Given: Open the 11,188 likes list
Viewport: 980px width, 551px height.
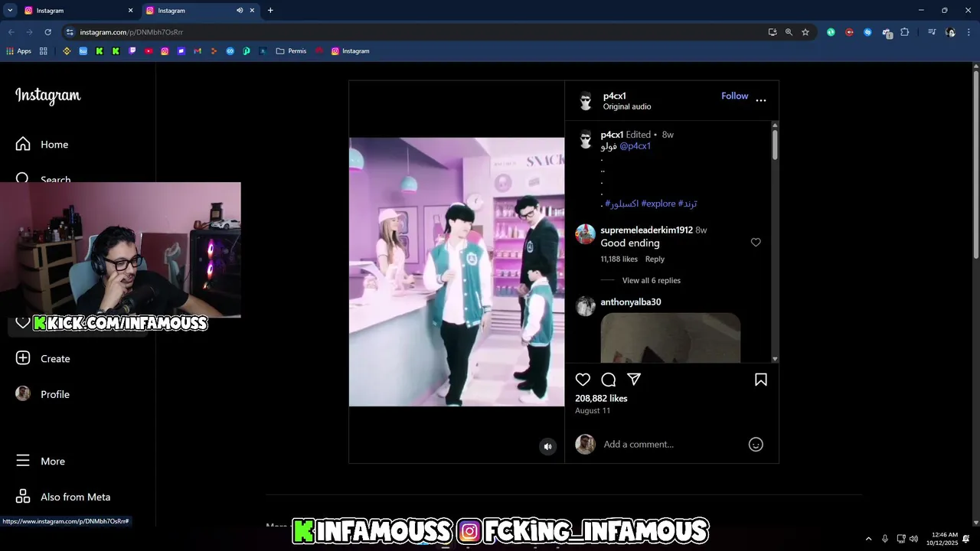Looking at the screenshot, I should pos(619,259).
